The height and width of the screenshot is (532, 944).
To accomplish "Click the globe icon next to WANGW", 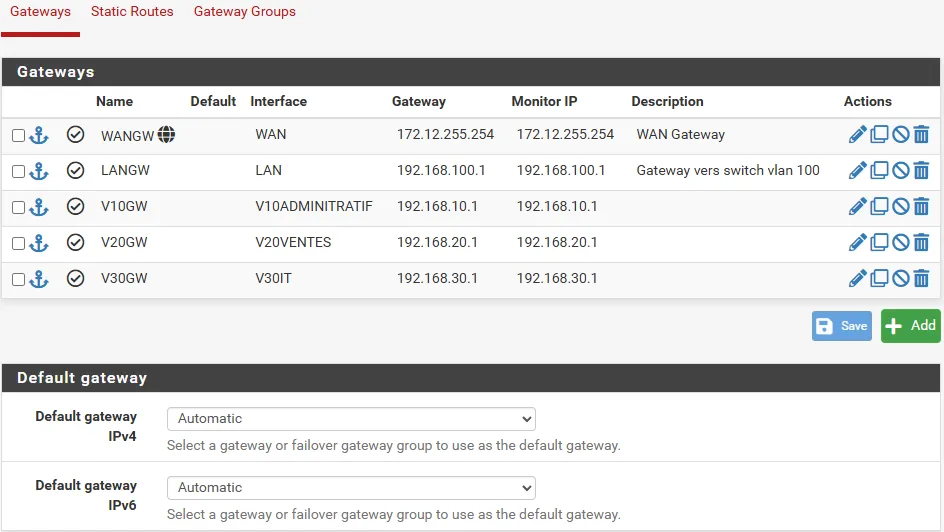I will [x=166, y=135].
